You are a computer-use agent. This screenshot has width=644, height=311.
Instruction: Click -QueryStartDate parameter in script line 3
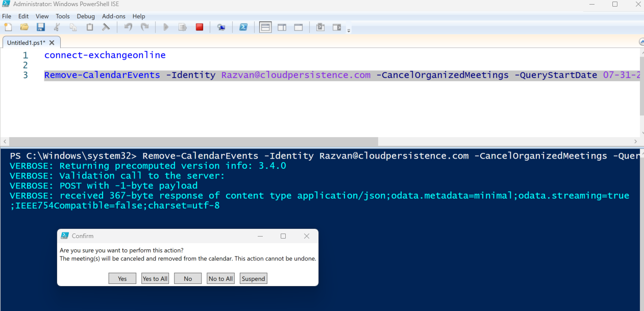click(556, 75)
